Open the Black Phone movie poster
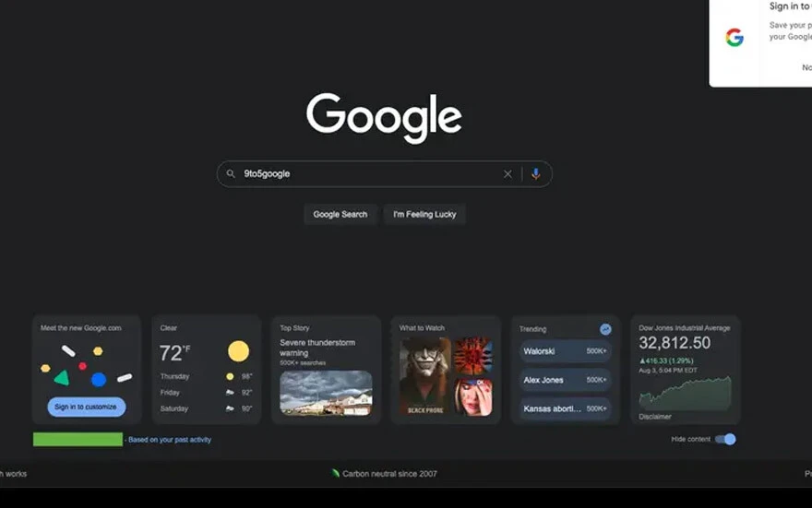The image size is (812, 508). [425, 376]
